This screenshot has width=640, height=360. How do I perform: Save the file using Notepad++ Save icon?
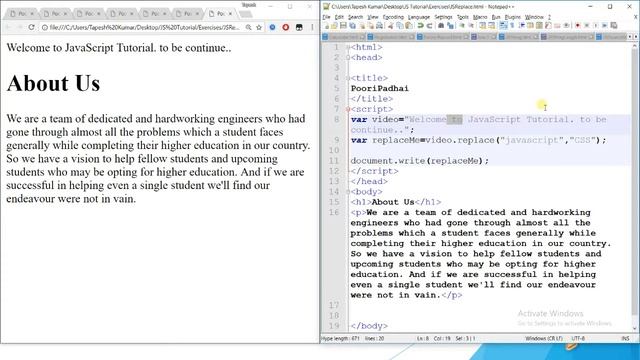(343, 26)
